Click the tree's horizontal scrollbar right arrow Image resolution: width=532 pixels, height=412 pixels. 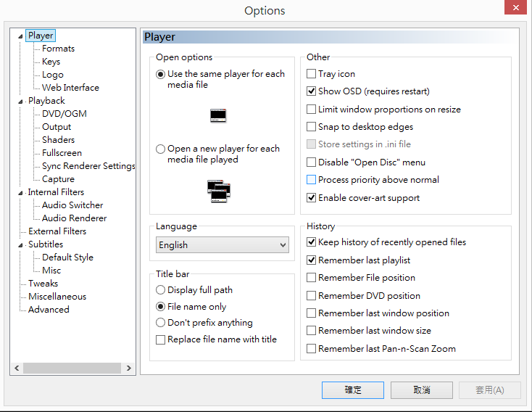tap(130, 368)
